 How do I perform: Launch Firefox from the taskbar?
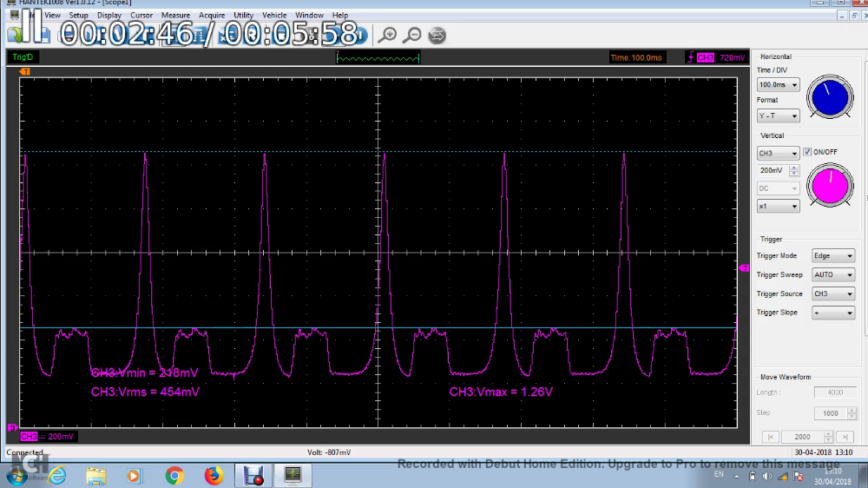[x=214, y=475]
